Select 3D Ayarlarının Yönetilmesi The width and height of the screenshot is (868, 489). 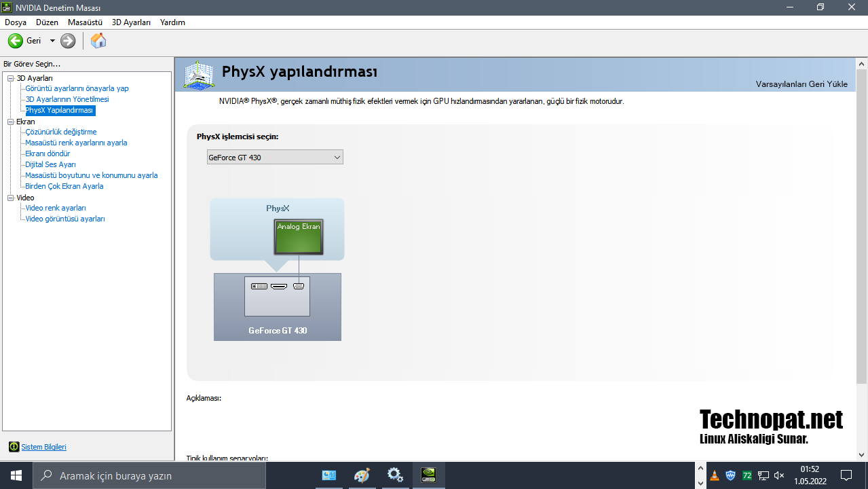(67, 99)
